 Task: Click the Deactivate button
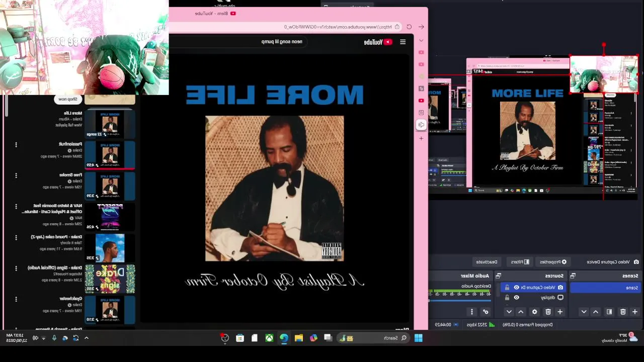[487, 262]
